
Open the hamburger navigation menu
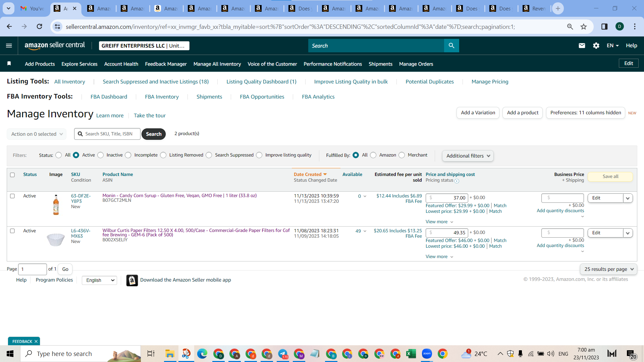(9, 46)
